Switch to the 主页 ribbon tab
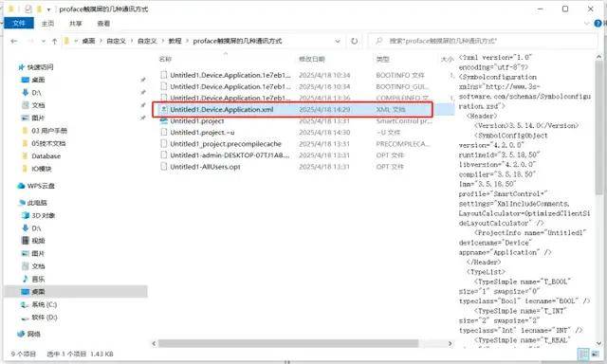The width and height of the screenshot is (607, 364). (48, 24)
